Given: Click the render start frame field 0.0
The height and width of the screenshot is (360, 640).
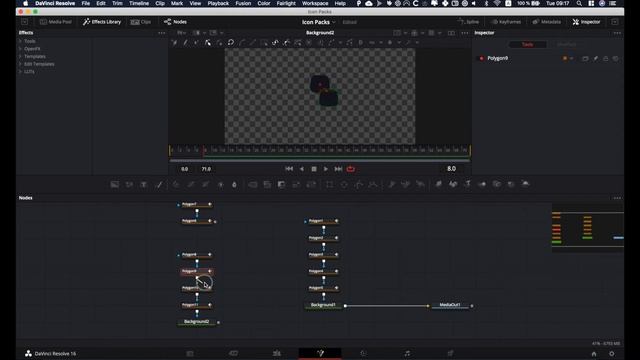Looking at the screenshot, I should (184, 169).
